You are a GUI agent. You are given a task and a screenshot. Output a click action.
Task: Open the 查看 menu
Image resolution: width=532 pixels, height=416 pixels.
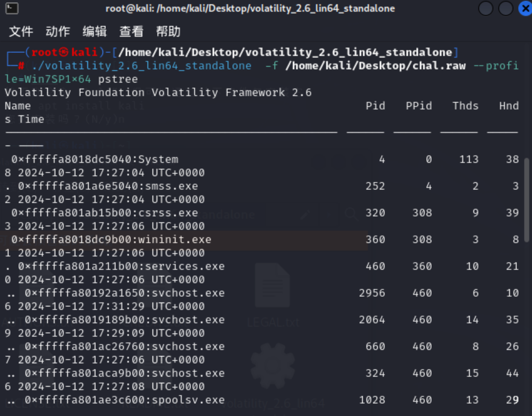pos(131,32)
